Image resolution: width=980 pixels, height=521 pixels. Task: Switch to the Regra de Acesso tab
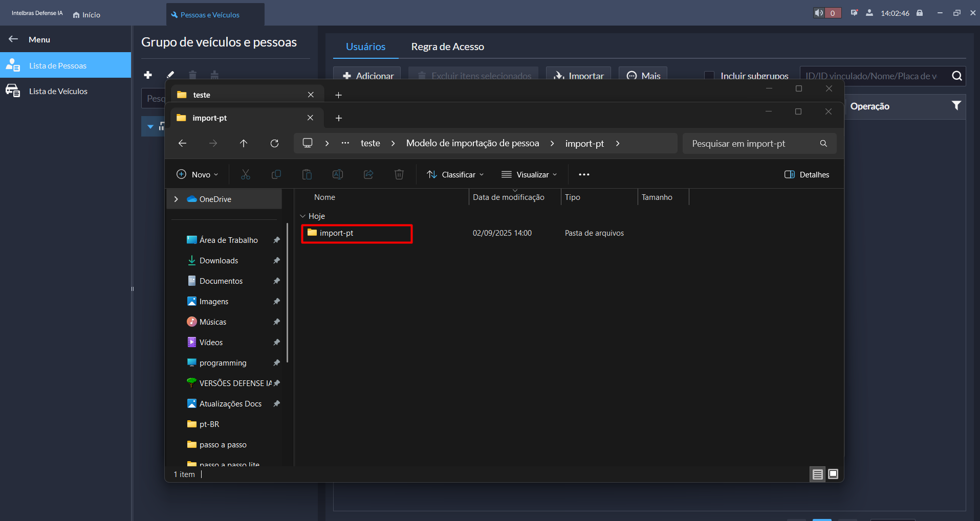click(447, 47)
